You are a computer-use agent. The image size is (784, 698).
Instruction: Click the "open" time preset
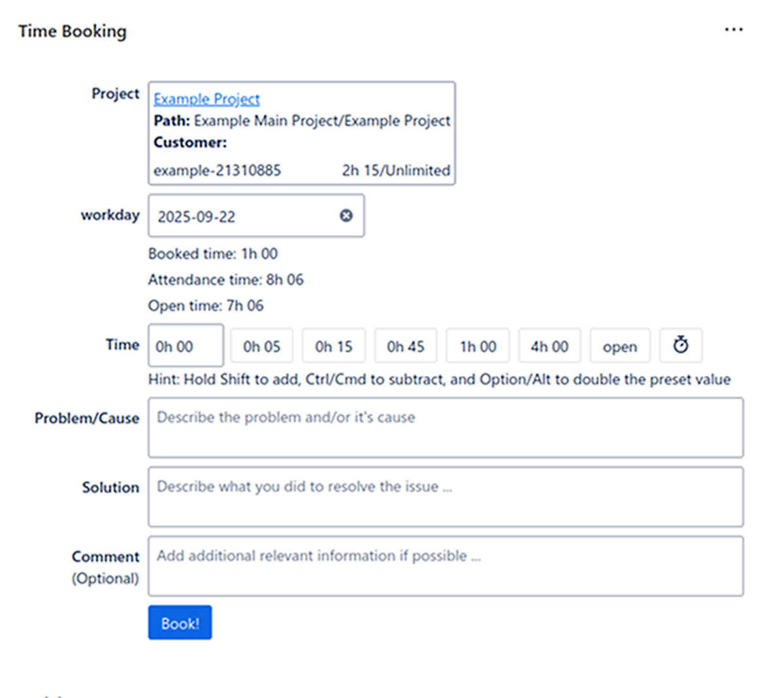pyautogui.click(x=619, y=346)
